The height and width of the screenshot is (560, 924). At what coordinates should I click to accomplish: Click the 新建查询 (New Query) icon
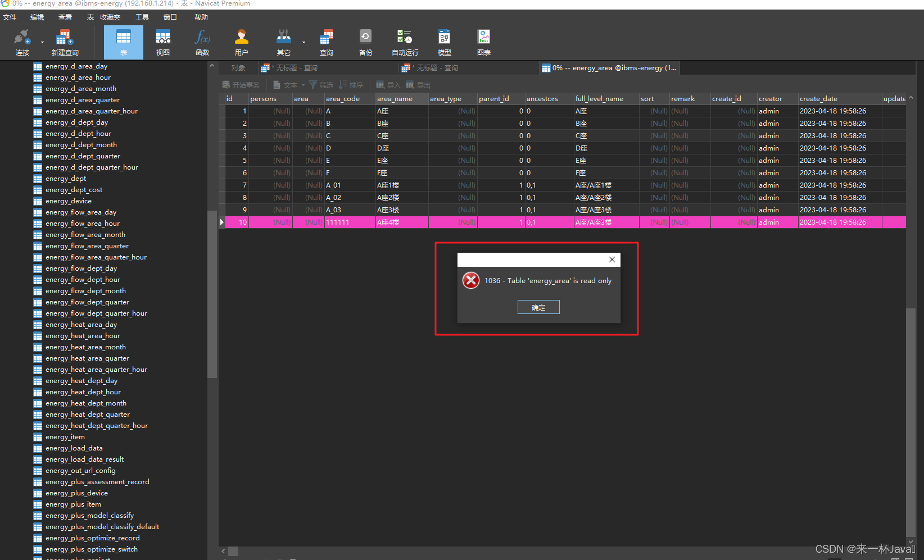pos(65,42)
